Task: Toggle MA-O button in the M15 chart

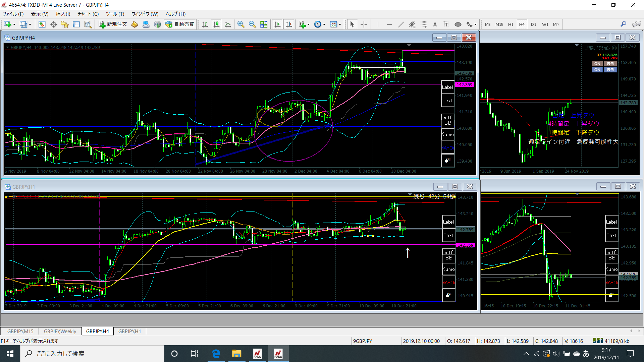Action: [611, 283]
